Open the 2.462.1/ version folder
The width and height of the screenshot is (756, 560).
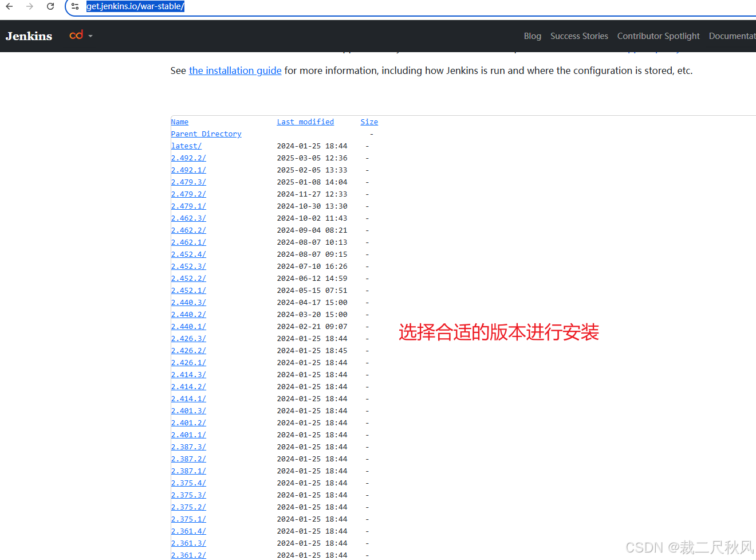click(x=188, y=242)
